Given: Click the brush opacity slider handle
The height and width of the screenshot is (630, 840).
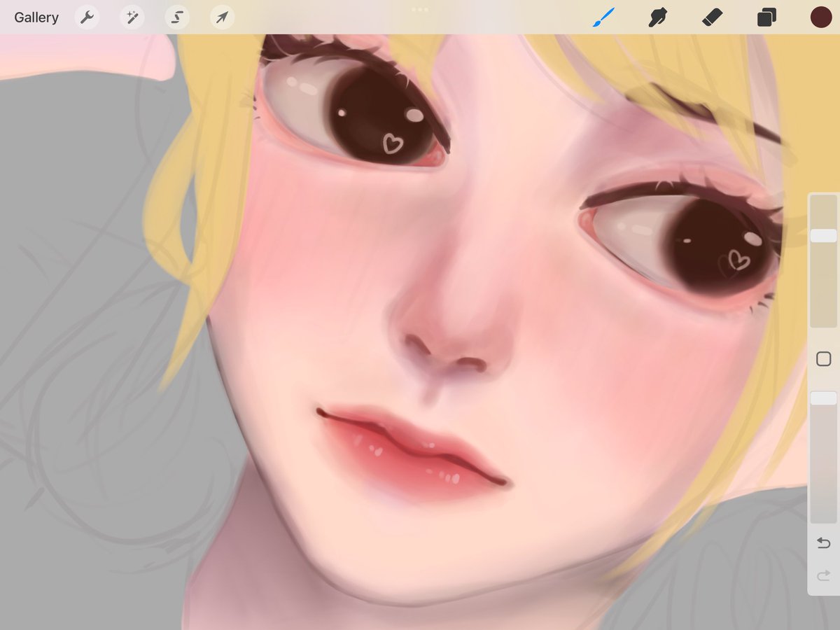Looking at the screenshot, I should pyautogui.click(x=824, y=398).
